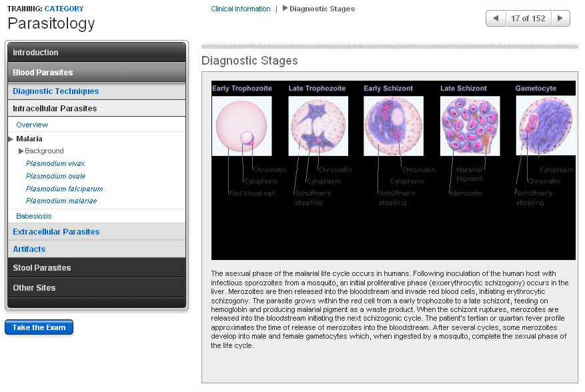Screen dimensions: 585x392
Task: Follow the CATEGORY link in header
Action: pos(64,9)
